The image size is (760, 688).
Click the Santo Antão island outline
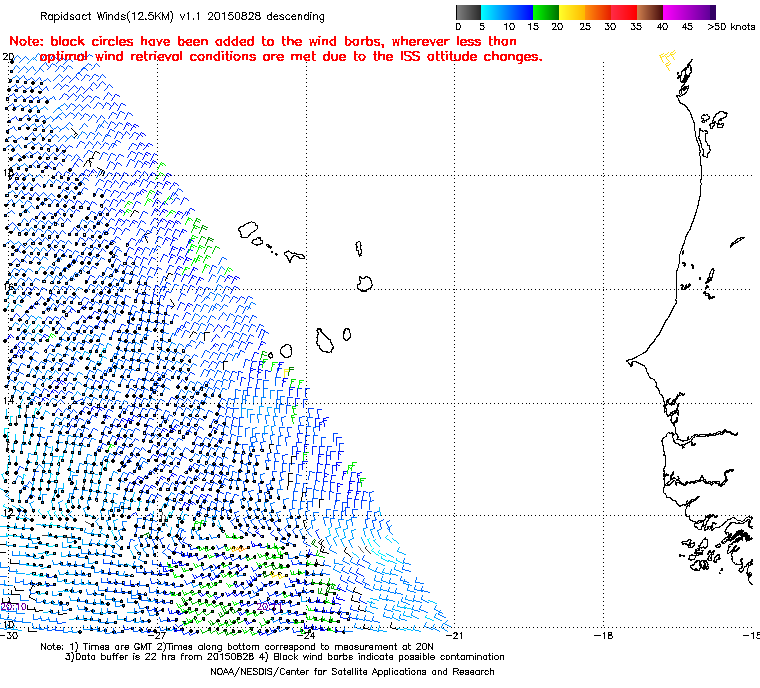[x=248, y=229]
